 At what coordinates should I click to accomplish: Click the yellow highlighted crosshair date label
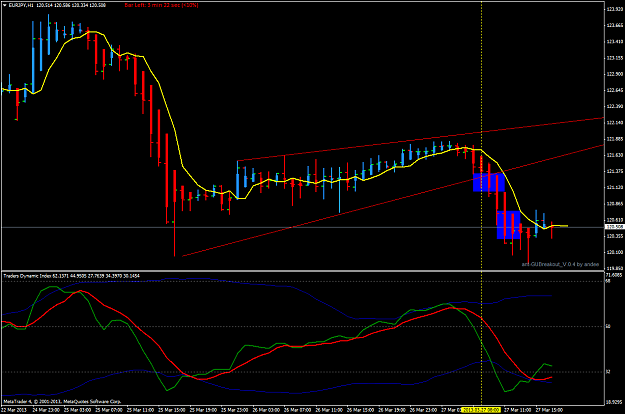click(x=481, y=410)
